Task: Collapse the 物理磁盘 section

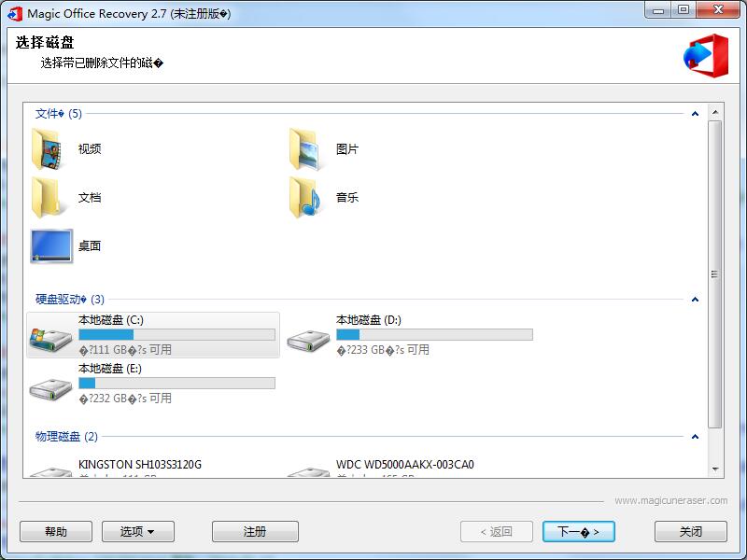Action: tap(694, 435)
